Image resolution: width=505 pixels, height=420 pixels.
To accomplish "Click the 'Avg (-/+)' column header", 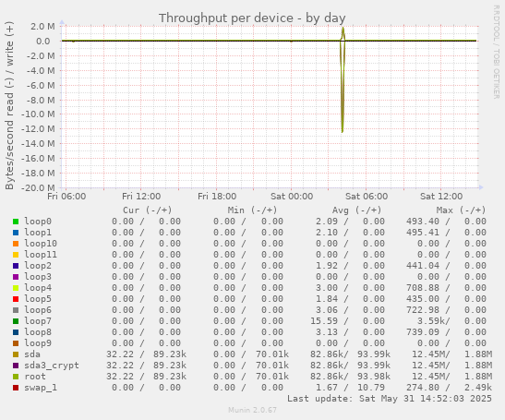I will 357,210.
